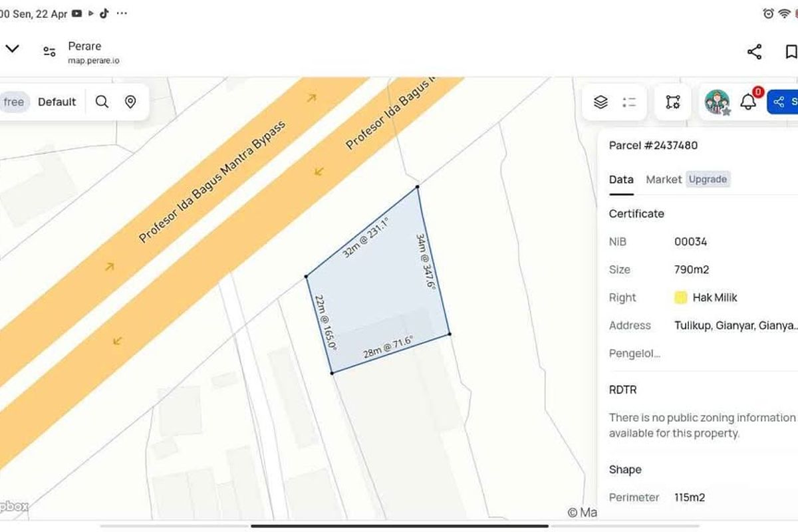
Task: Tap the browser share icon
Action: [x=754, y=52]
